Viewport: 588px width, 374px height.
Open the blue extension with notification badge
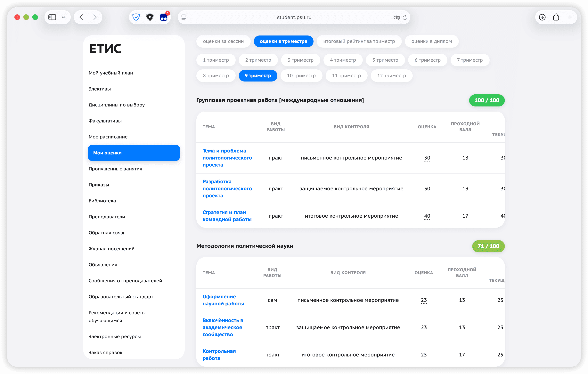(164, 17)
